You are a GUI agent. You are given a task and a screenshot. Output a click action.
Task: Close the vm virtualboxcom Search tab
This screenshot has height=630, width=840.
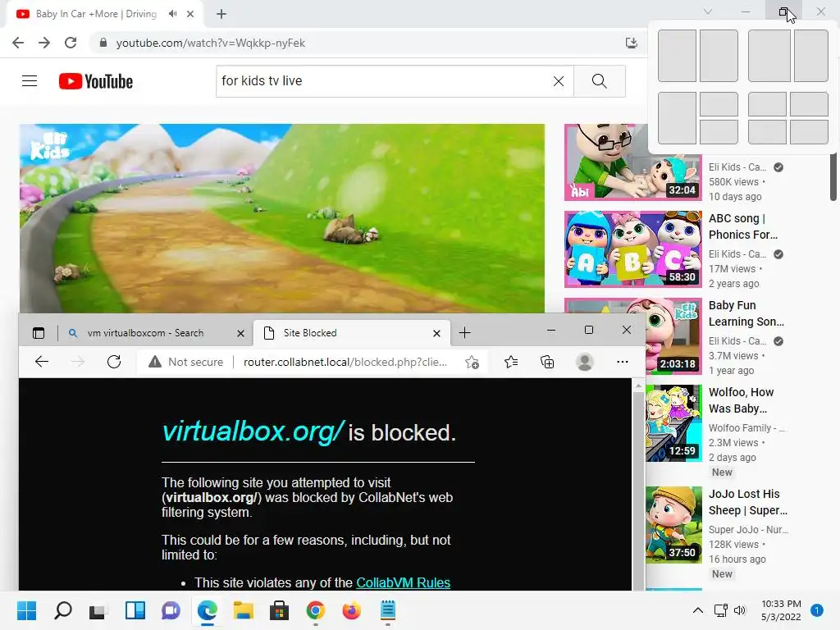[x=240, y=333]
